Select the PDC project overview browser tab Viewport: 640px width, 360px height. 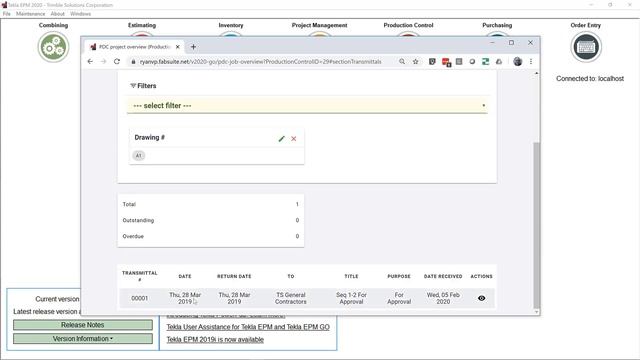point(134,47)
